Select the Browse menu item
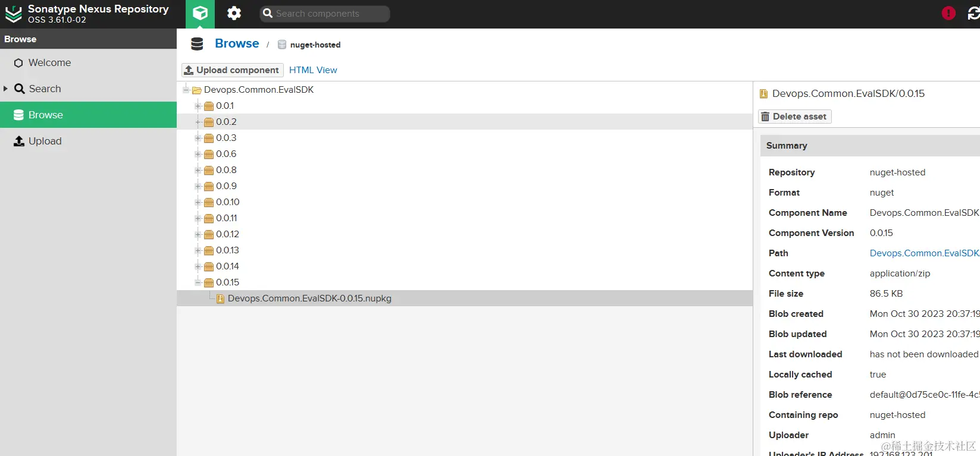 (x=88, y=115)
